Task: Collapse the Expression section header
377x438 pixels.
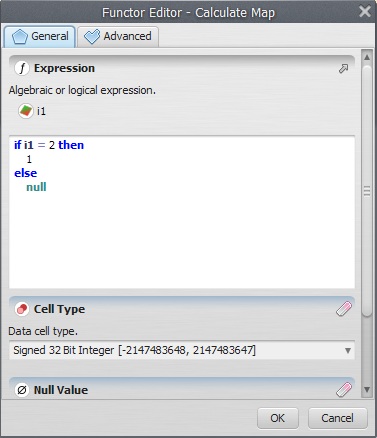Action: 182,68
